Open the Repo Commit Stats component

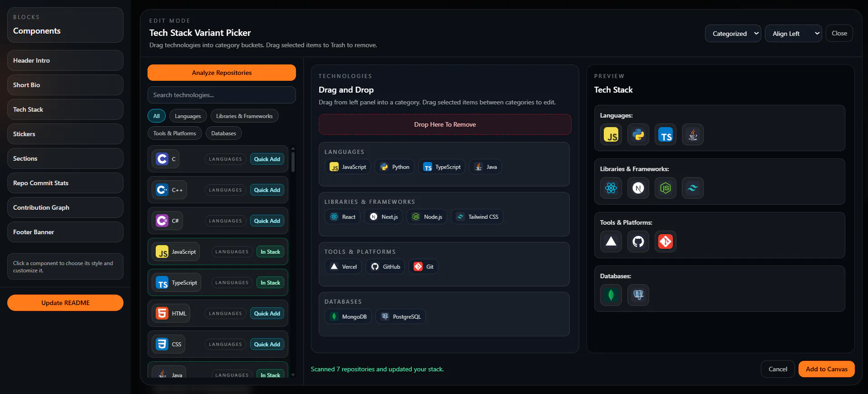(x=65, y=183)
